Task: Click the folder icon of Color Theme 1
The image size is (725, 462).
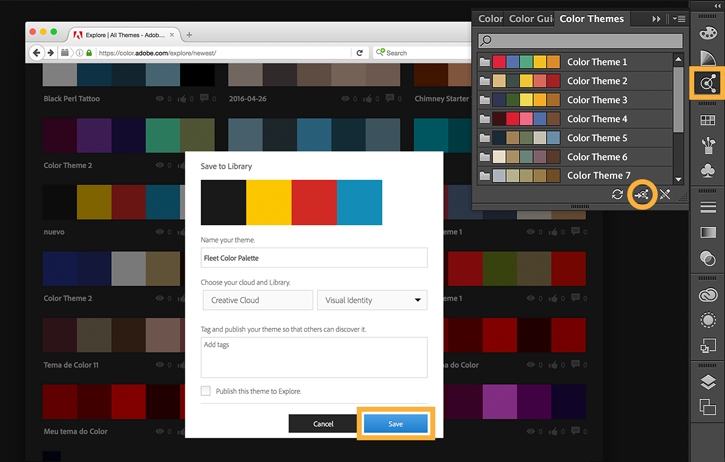Action: point(485,62)
